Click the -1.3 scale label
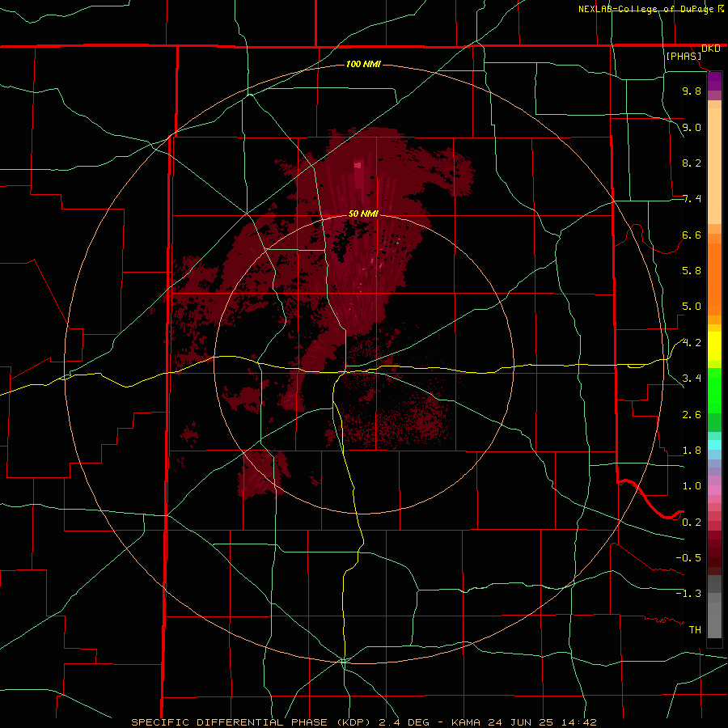 pyautogui.click(x=688, y=594)
